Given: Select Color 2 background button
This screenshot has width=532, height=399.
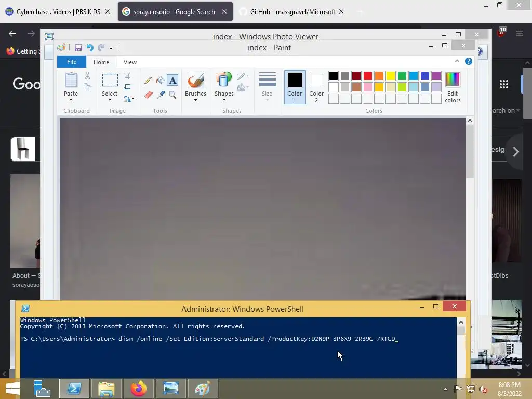Looking at the screenshot, I should 316,87.
